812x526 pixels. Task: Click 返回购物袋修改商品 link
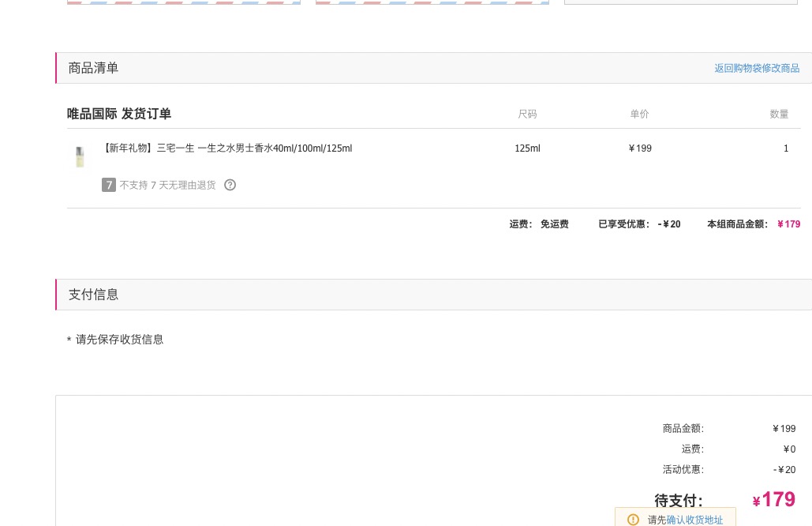757,68
